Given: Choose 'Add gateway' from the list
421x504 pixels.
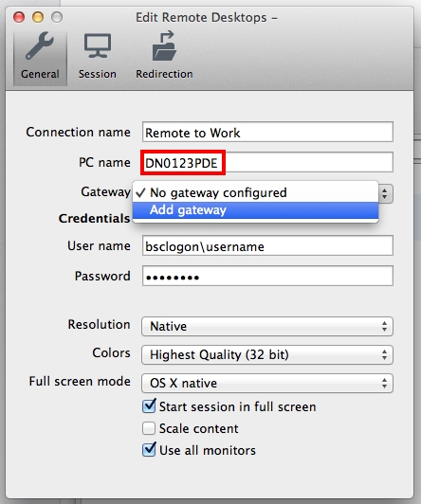Looking at the screenshot, I should [255, 210].
